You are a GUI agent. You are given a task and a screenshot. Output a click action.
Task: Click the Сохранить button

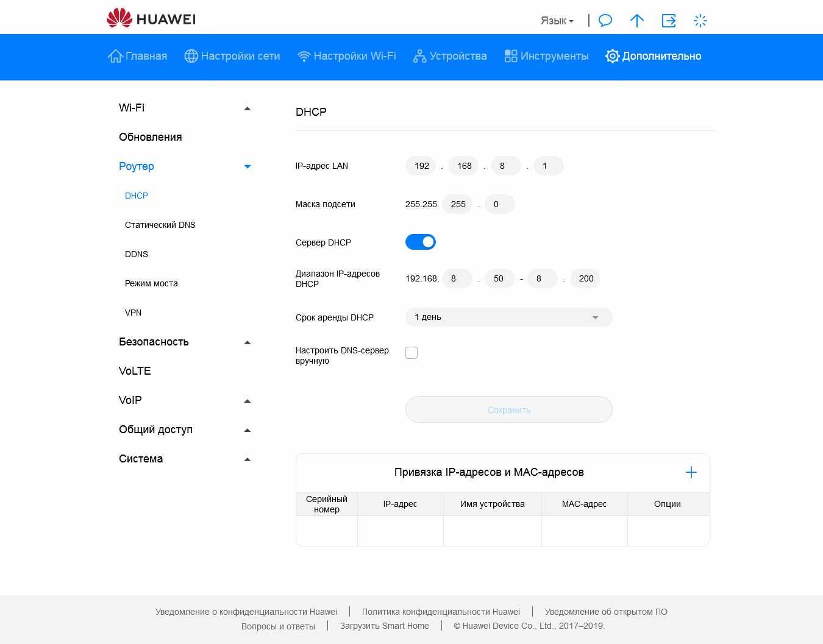[x=509, y=410]
